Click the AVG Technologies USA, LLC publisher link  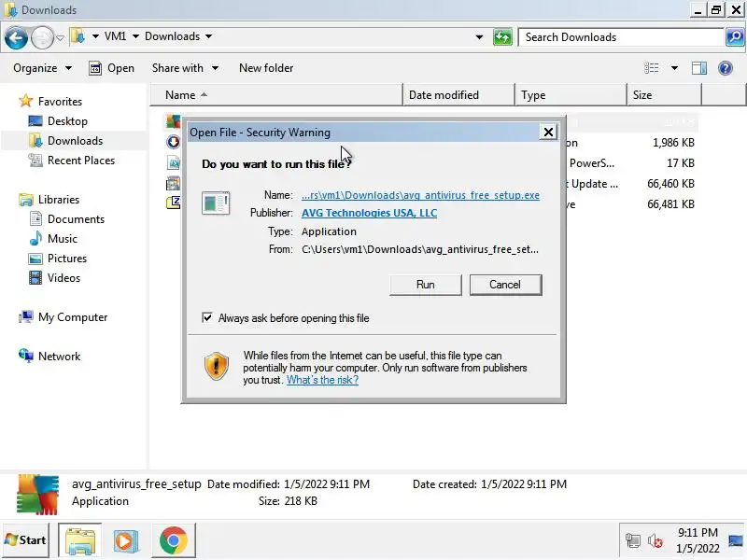click(369, 213)
